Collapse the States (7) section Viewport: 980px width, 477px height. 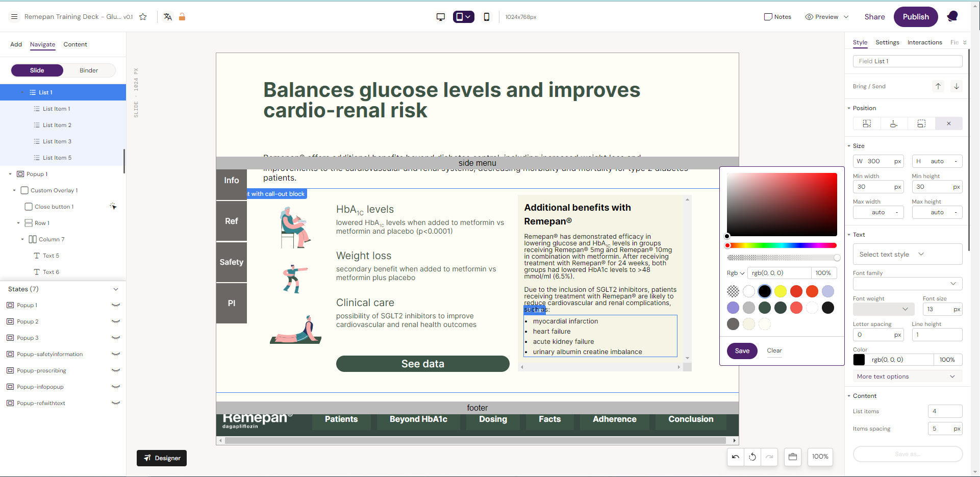click(x=116, y=289)
